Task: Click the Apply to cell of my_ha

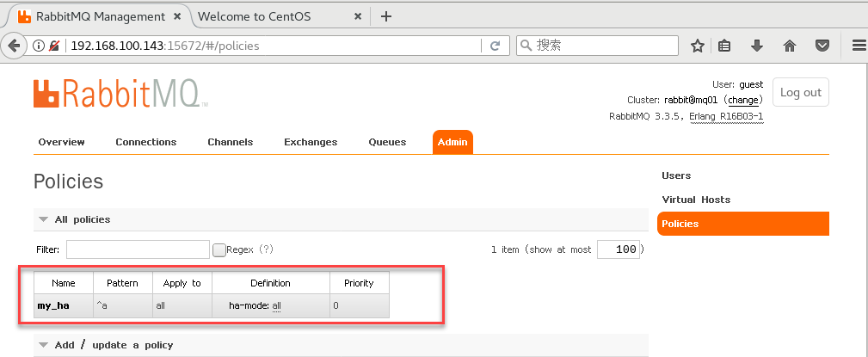Action: coord(182,305)
